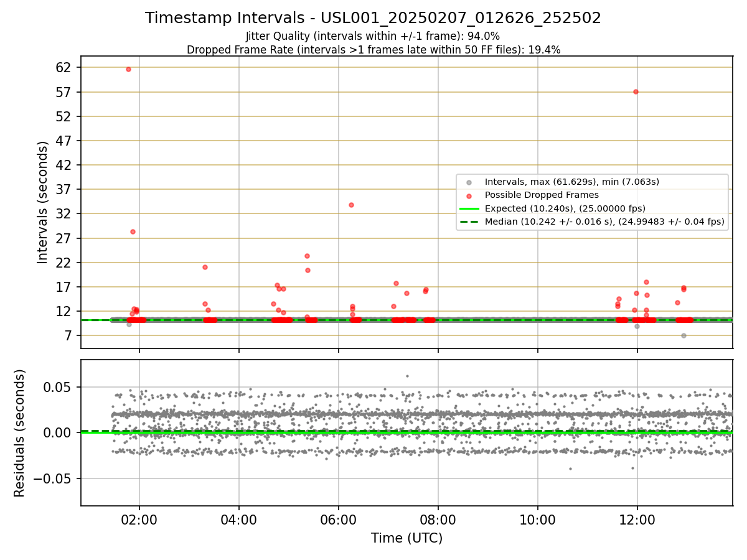
Task: Click the red dropped-frame point near 57 seconds
Action: click(x=636, y=91)
